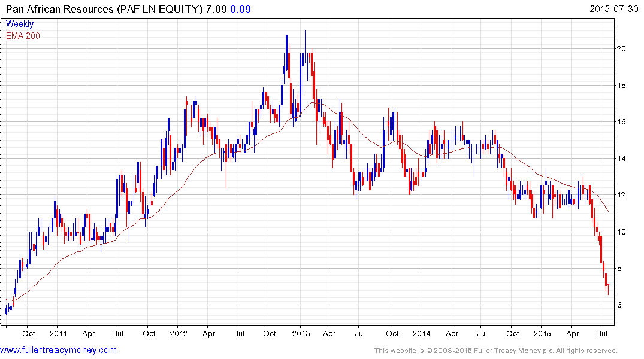Click the 2011 year axis label
The image size is (644, 359).
tap(58, 333)
